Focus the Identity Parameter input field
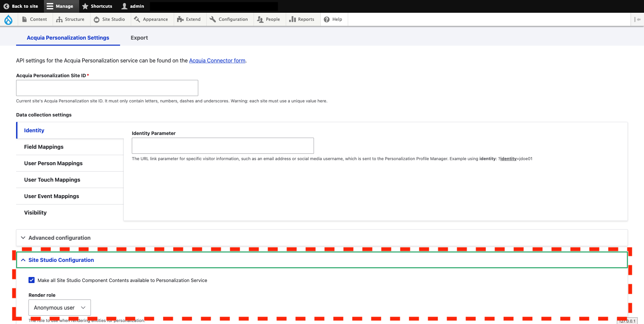 coord(223,146)
